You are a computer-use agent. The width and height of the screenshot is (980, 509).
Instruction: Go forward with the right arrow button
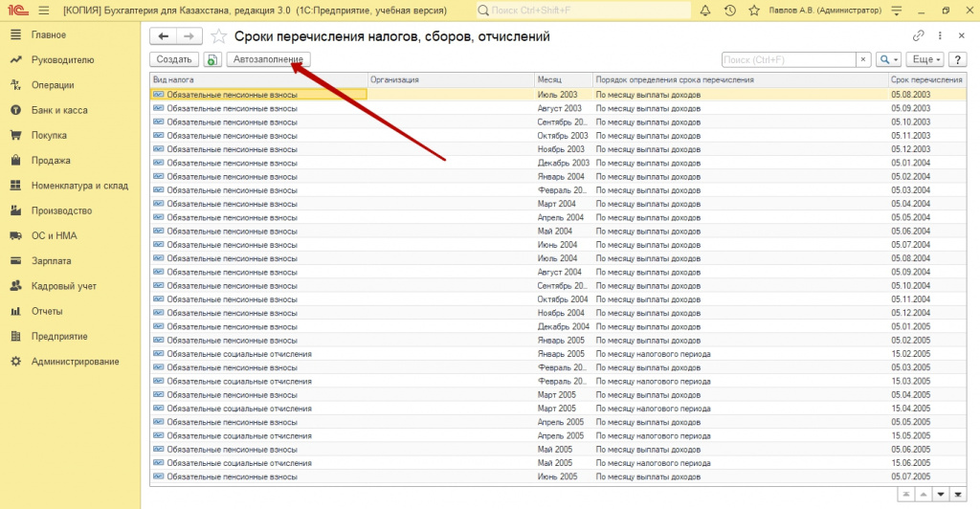(189, 36)
